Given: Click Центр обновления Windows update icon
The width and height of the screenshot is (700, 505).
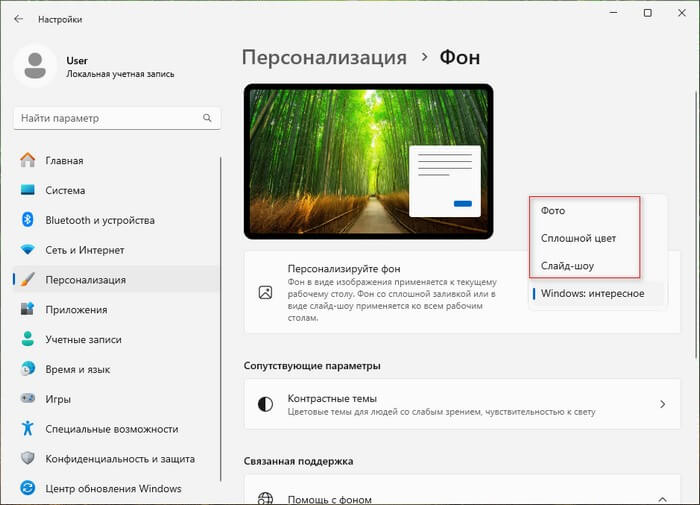Looking at the screenshot, I should [28, 488].
